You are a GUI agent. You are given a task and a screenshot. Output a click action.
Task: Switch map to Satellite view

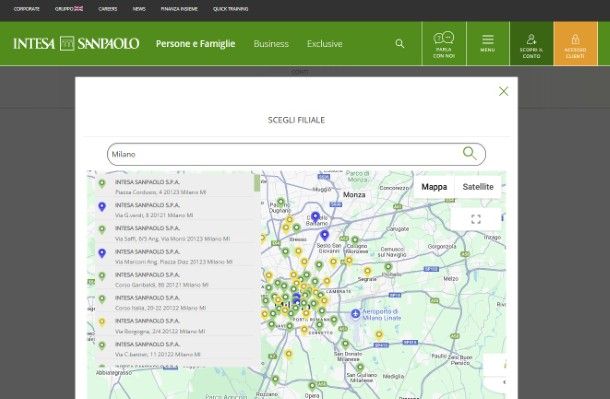(x=478, y=187)
